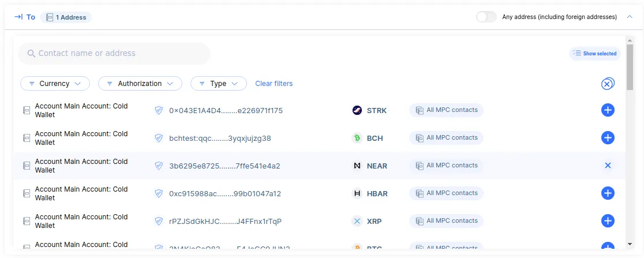Add the HBAR address row
The width and height of the screenshot is (644, 258).
click(x=608, y=193)
